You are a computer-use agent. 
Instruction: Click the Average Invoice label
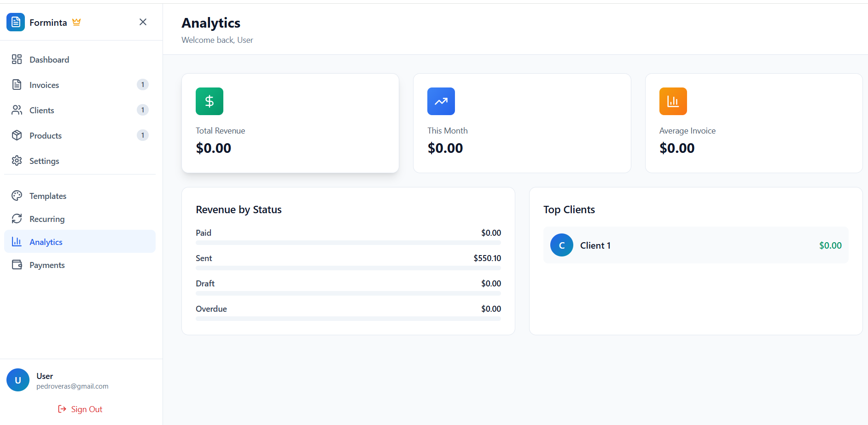click(x=687, y=131)
